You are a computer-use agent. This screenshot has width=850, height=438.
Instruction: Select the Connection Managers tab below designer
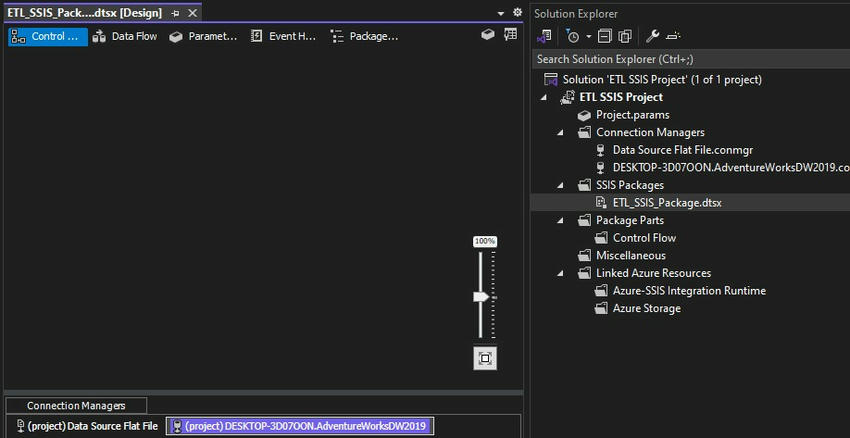76,405
